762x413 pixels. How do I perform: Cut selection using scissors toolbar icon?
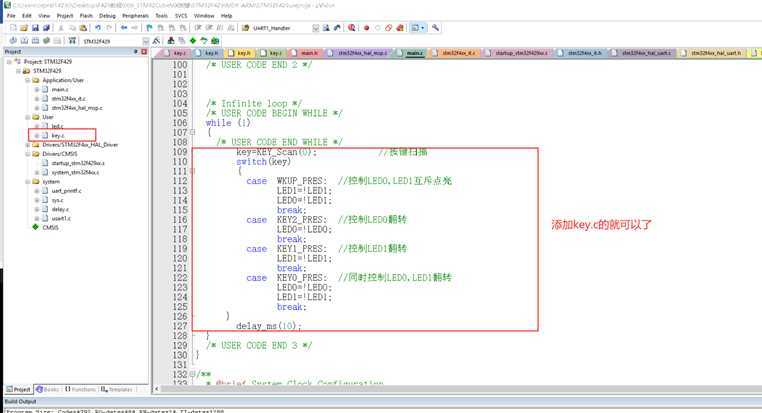coord(61,28)
